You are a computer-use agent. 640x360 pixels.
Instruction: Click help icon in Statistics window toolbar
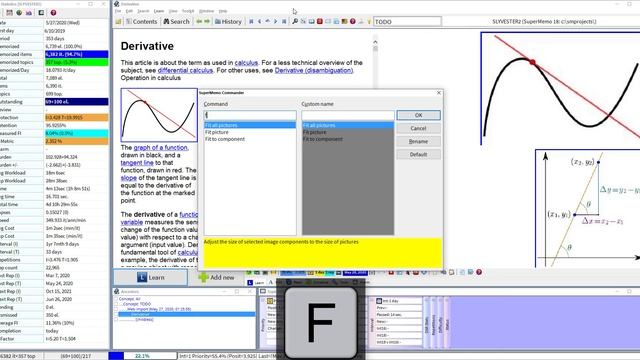[x=53, y=13]
